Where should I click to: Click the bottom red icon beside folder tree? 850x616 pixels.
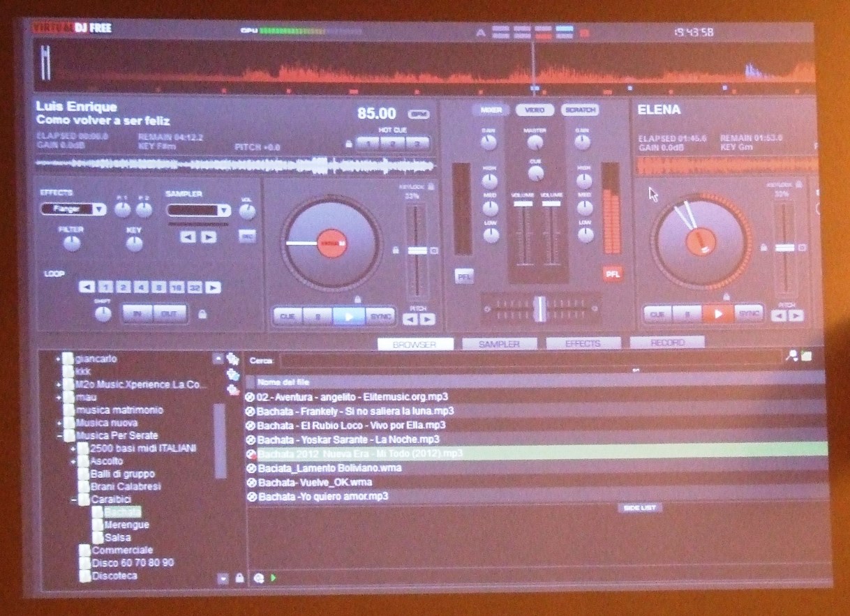[233, 390]
